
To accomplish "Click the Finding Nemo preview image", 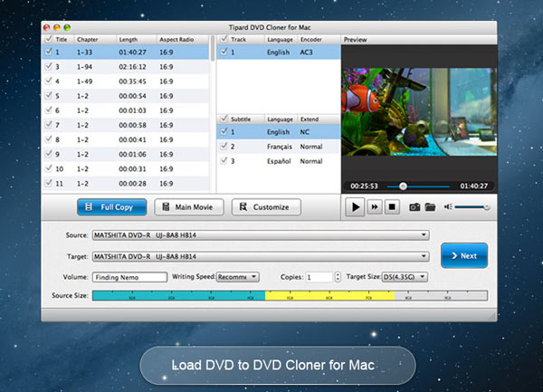I will pos(419,112).
